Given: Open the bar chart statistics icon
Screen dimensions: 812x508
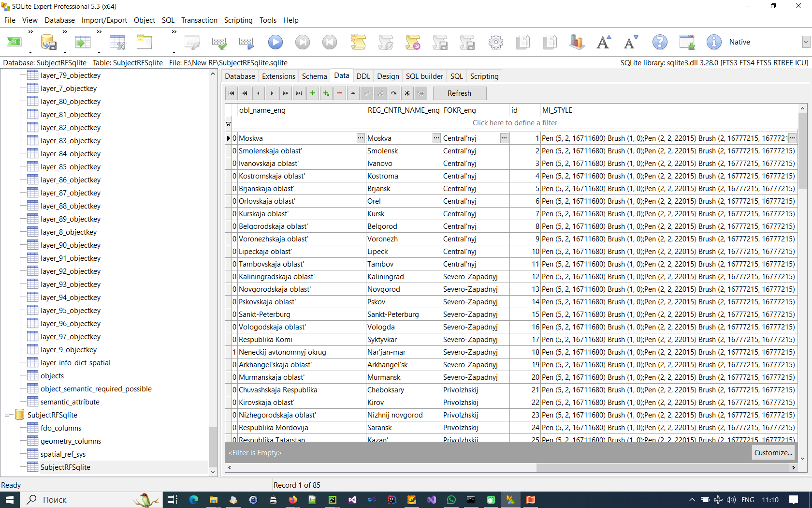Looking at the screenshot, I should (577, 42).
